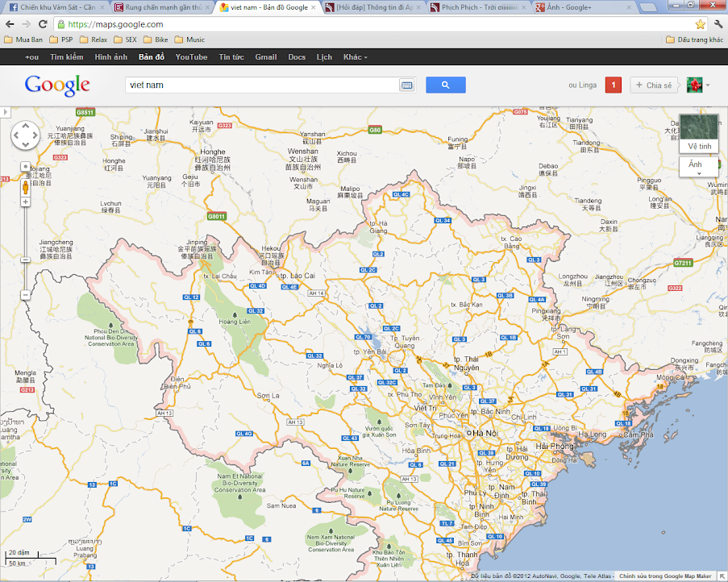
Task: Open the PSP bookmark folder
Action: 61,39
